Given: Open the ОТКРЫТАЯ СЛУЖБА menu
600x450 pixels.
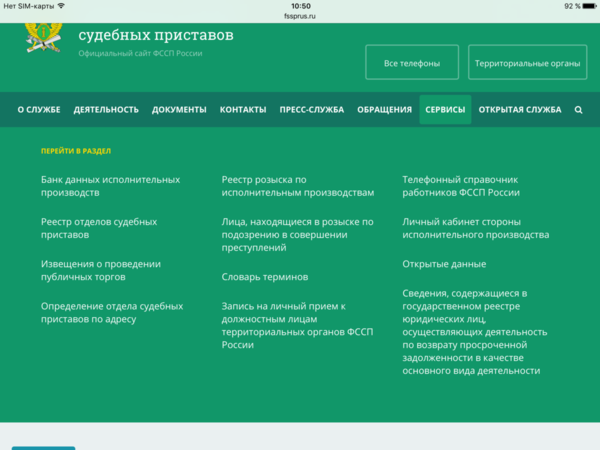Looking at the screenshot, I should 520,110.
